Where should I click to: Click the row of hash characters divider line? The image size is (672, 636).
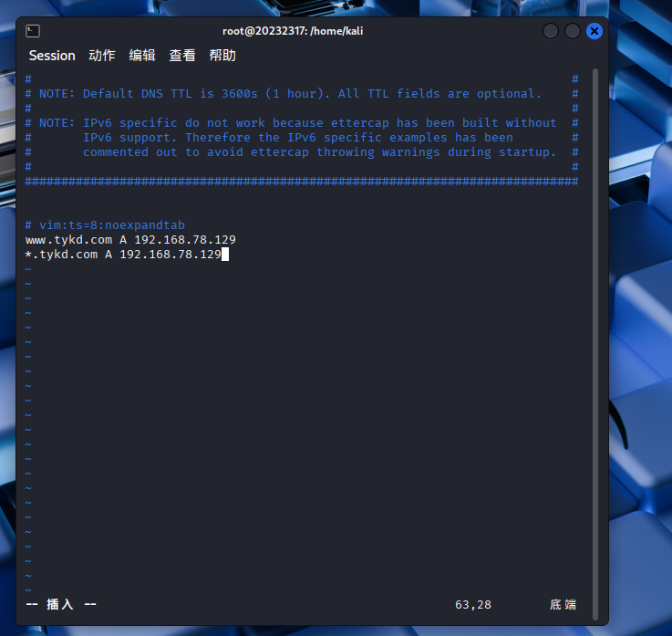tap(302, 181)
